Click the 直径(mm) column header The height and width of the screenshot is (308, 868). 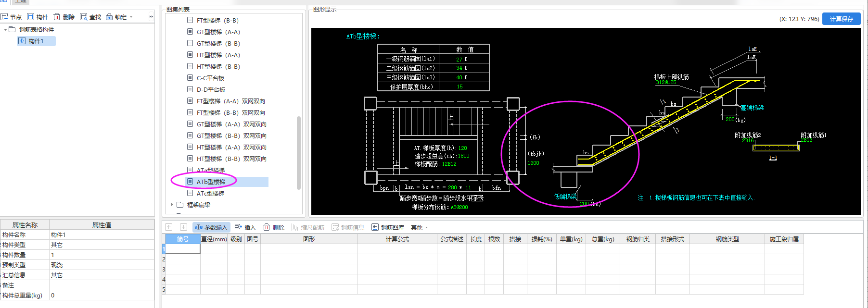214,239
